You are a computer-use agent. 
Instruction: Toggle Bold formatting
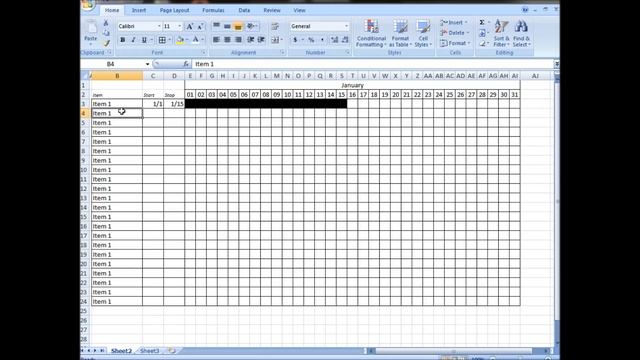[x=122, y=40]
